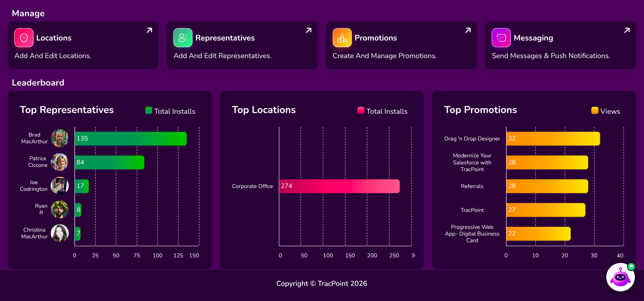Screen dimensions: 644x301
Task: Click the 'Top Representatives' heading
Action: pyautogui.click(x=67, y=110)
